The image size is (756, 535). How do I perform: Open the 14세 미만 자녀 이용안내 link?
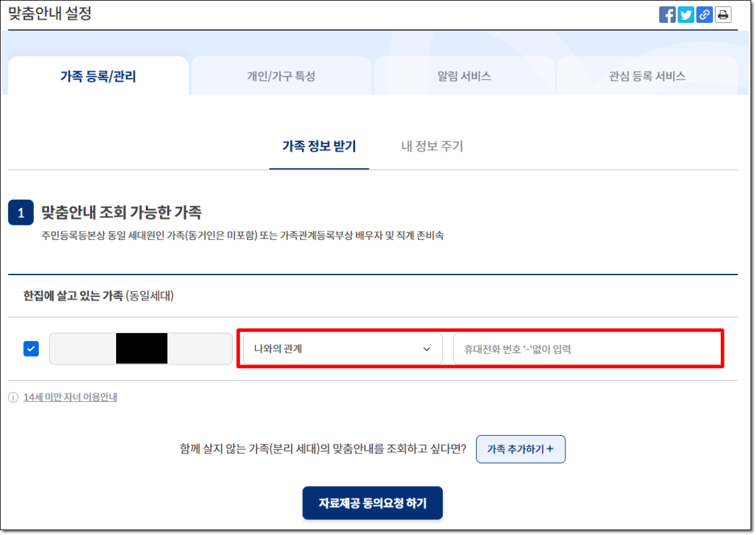point(70,398)
